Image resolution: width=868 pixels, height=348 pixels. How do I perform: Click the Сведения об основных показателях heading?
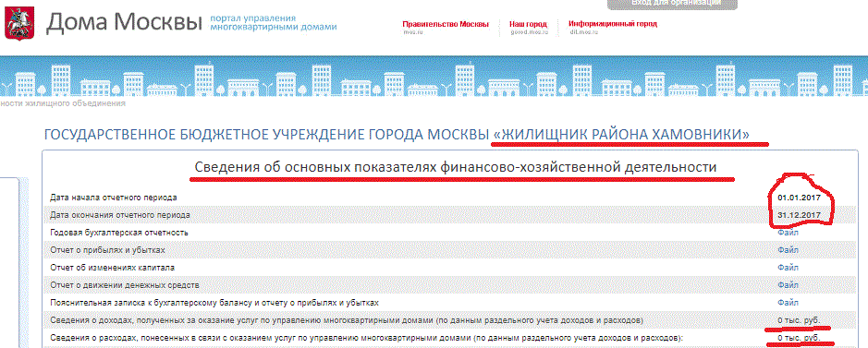[455, 167]
